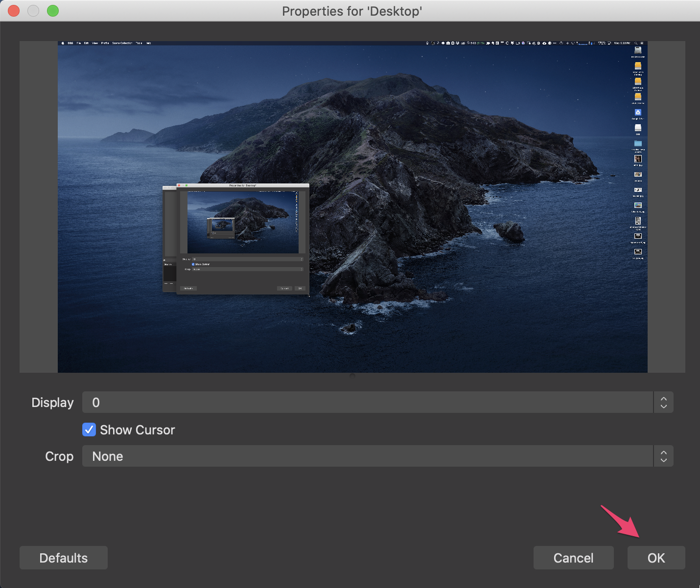Click the gray minimize window button
This screenshot has width=700, height=588.
click(33, 11)
